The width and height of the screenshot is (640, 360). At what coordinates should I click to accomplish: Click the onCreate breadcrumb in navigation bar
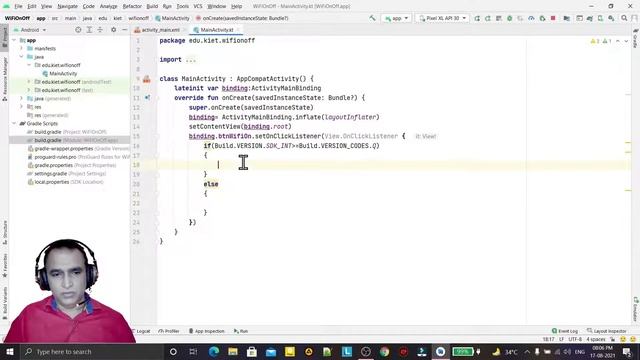(242, 18)
